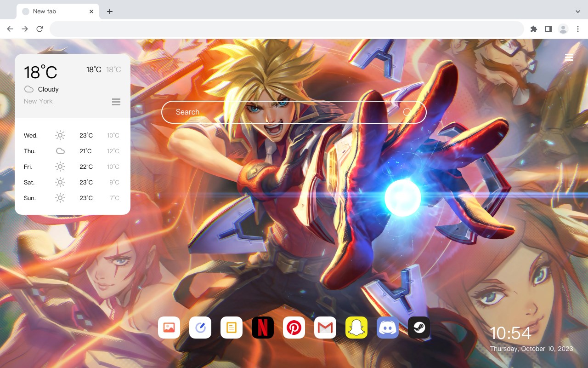The width and height of the screenshot is (588, 368).
Task: Click the Search input field
Action: 294,112
